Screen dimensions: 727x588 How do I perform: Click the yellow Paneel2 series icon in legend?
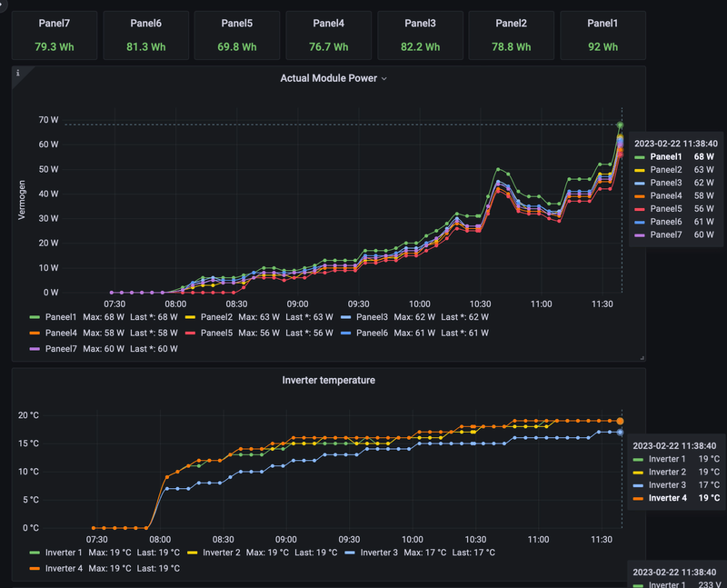click(190, 317)
